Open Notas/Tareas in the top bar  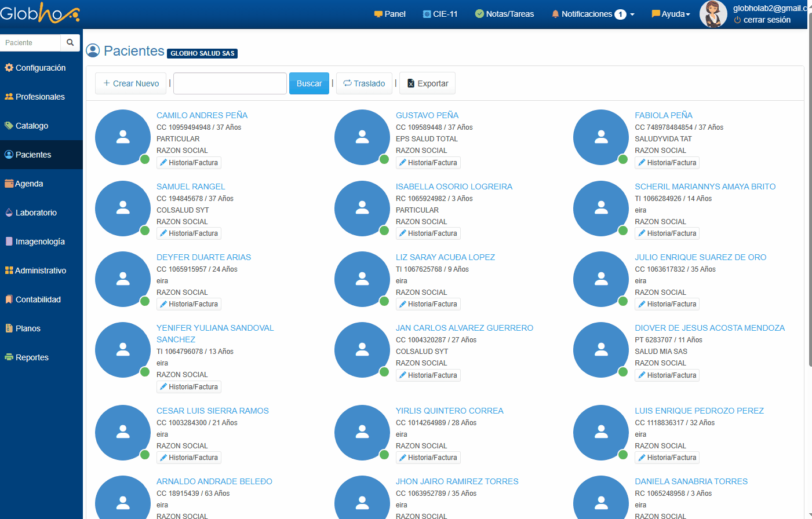point(504,14)
